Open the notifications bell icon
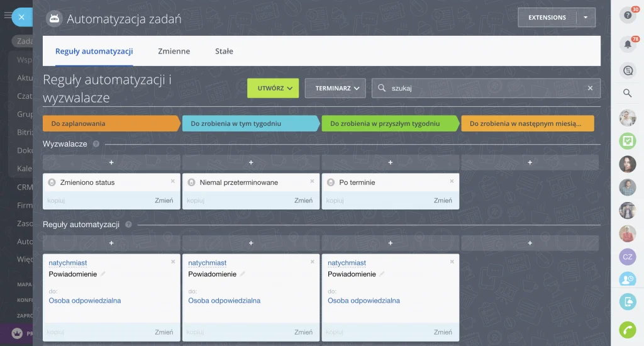644x346 pixels. tap(627, 45)
